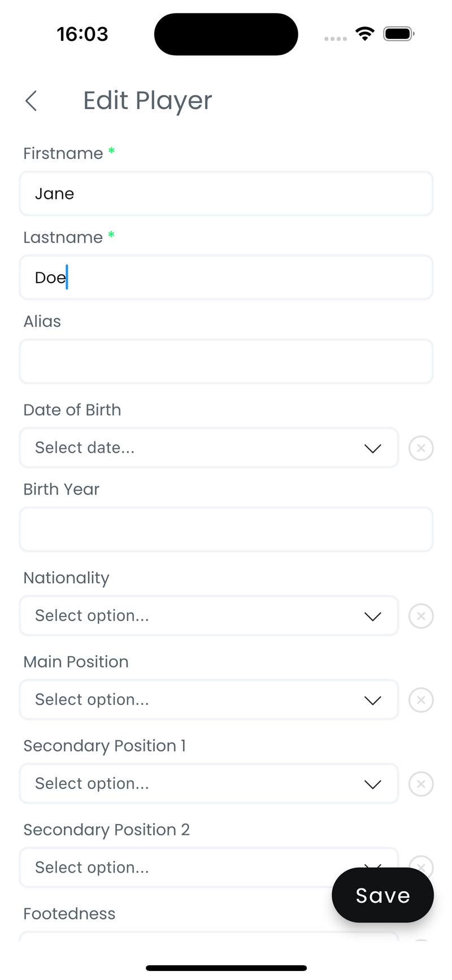452x980 pixels.
Task: Expand the Main Position dropdown
Action: (x=209, y=700)
